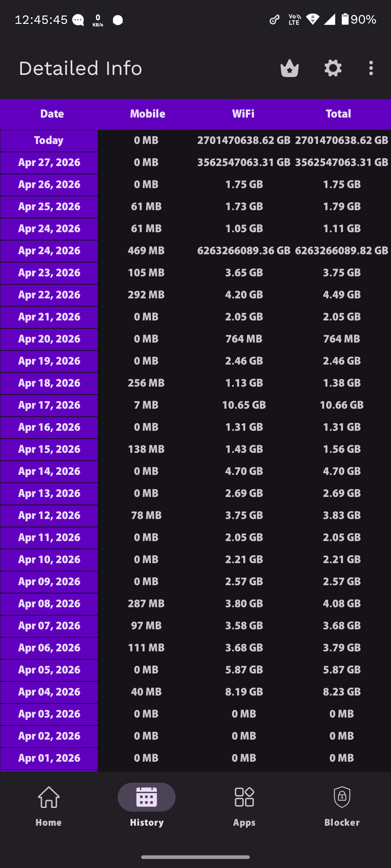Tap the chat notification icon in status bar
The image size is (391, 868).
pos(78,20)
